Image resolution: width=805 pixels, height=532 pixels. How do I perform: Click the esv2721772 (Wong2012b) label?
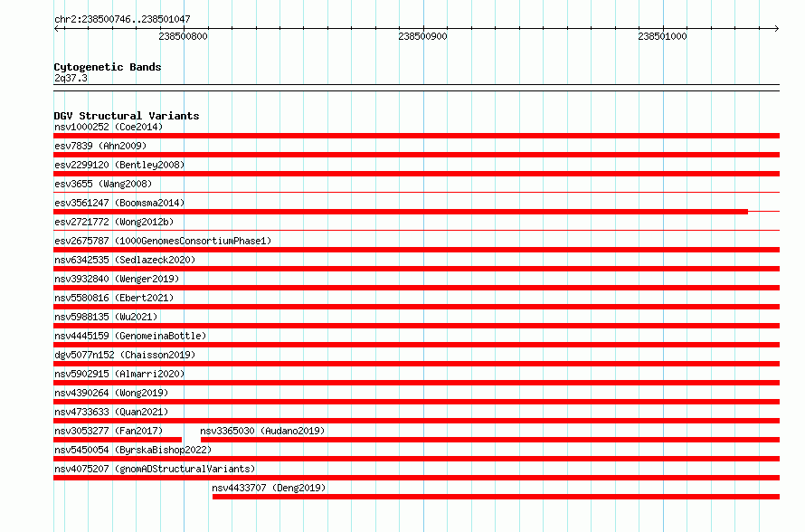(x=114, y=222)
